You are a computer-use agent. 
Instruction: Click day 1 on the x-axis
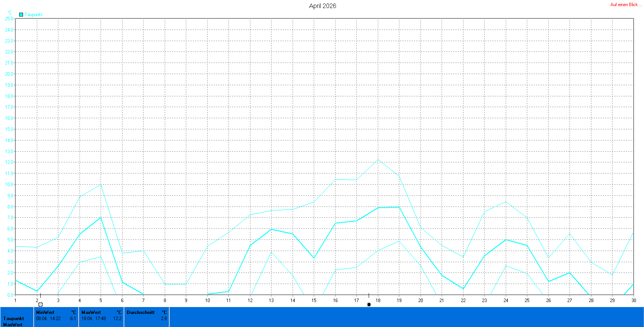coord(15,301)
